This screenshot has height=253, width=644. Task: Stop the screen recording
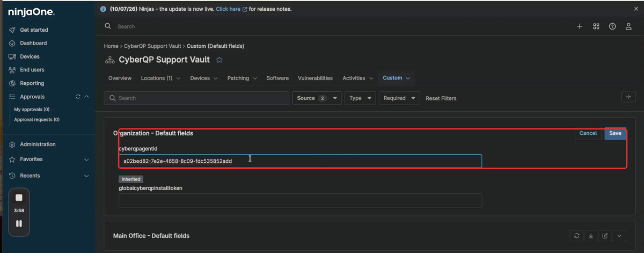[19, 198]
